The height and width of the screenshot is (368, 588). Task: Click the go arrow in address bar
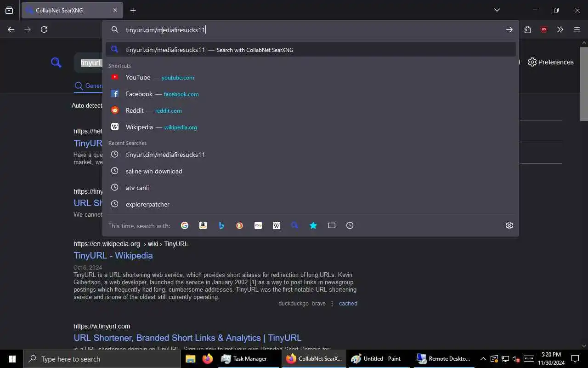[x=509, y=29]
